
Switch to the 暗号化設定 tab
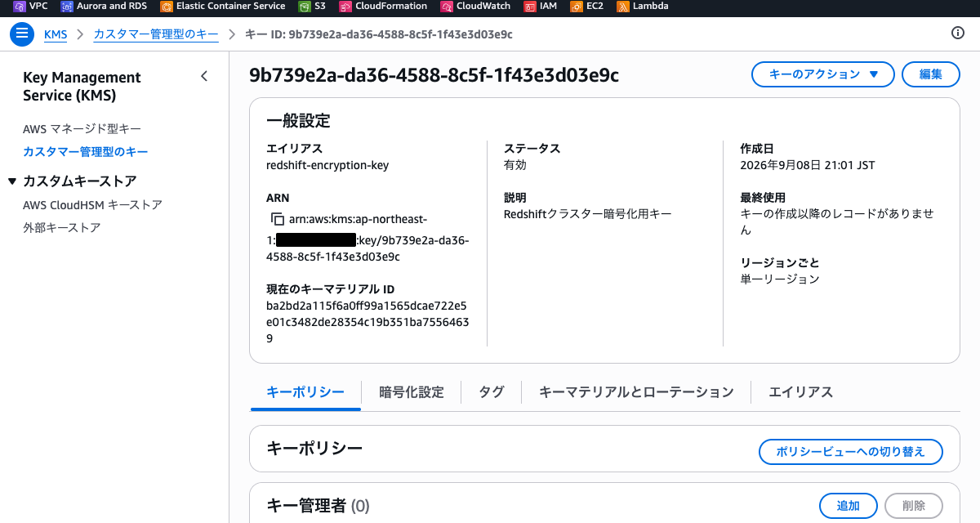coord(412,392)
